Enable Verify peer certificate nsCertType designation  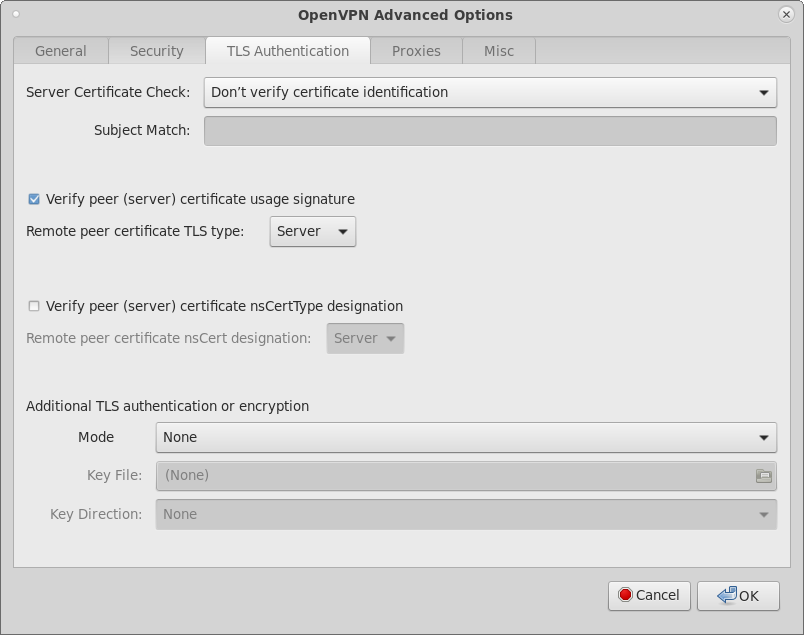pos(34,306)
